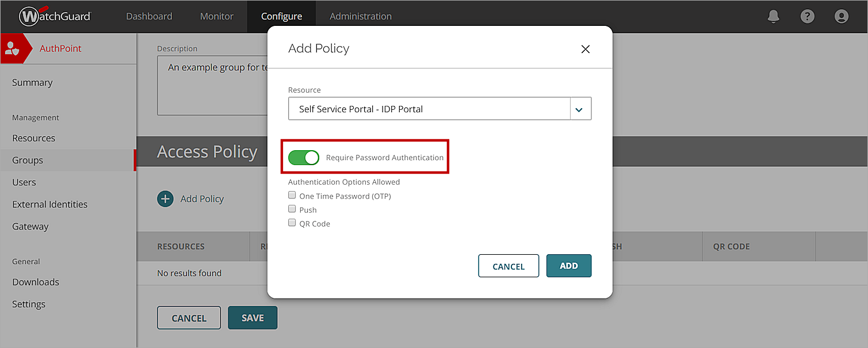Click the WatchGuard logo
This screenshot has height=348, width=868.
tap(55, 16)
